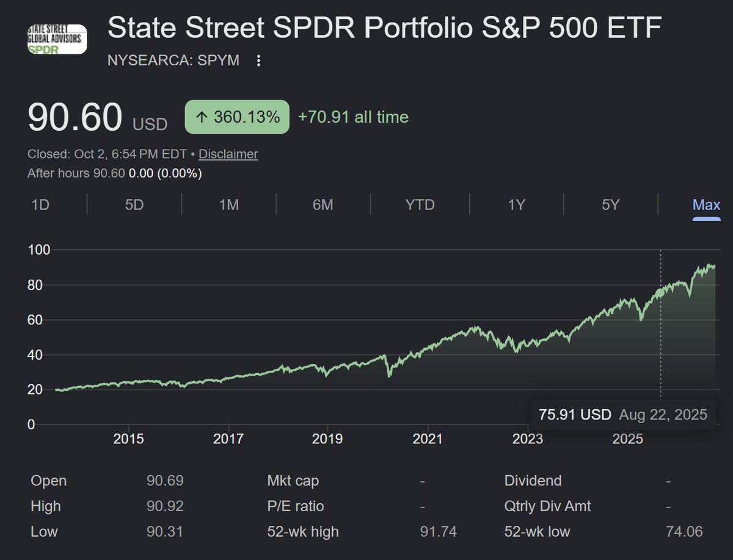Screen dimensions: 733x560
Task: Click the highlighted data point on the chart
Action: [x=660, y=293]
